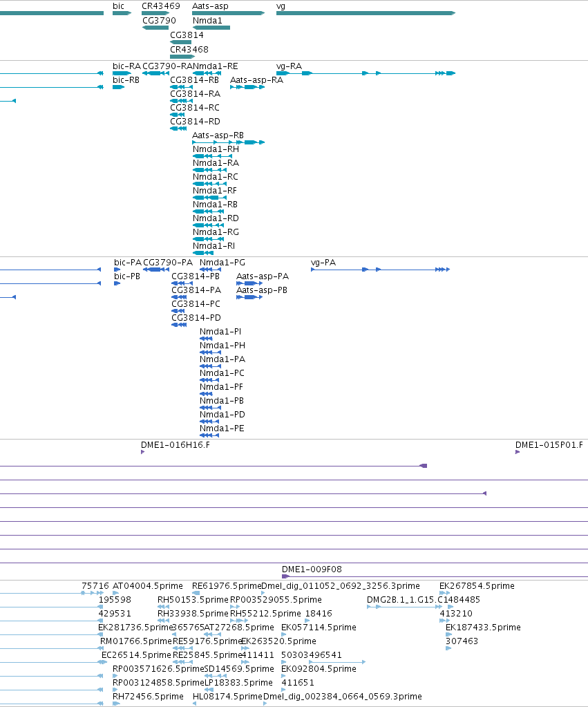Click the Nmda1-PF protein label

(x=221, y=386)
